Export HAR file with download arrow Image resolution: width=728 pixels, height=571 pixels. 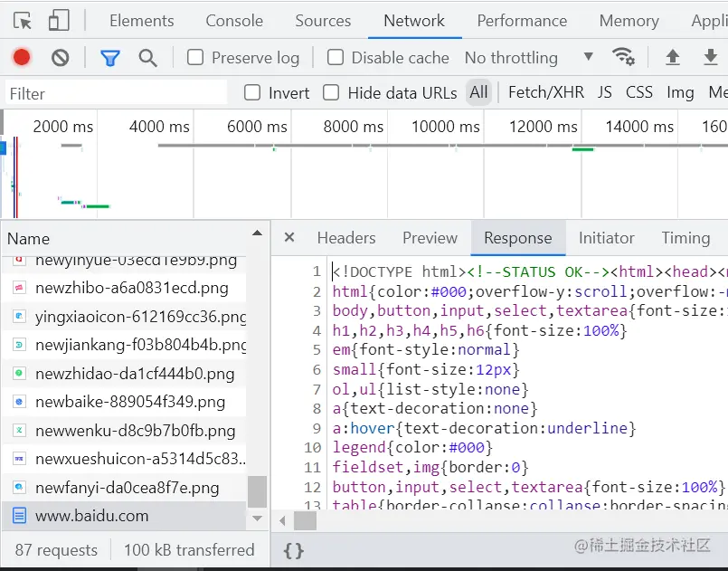coord(710,58)
